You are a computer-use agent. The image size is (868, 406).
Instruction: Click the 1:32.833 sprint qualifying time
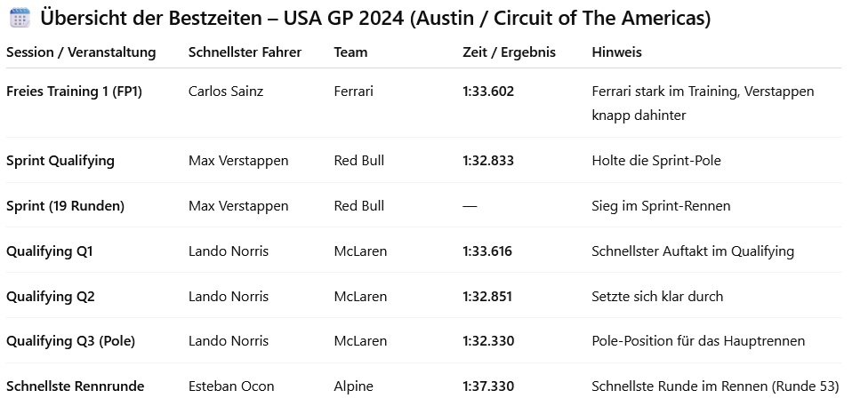coord(488,161)
